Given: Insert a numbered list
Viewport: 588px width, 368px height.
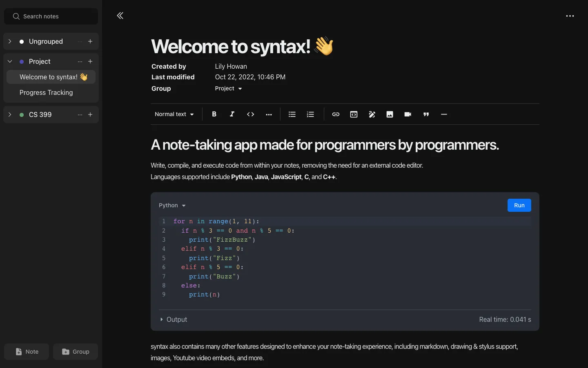Looking at the screenshot, I should point(310,114).
